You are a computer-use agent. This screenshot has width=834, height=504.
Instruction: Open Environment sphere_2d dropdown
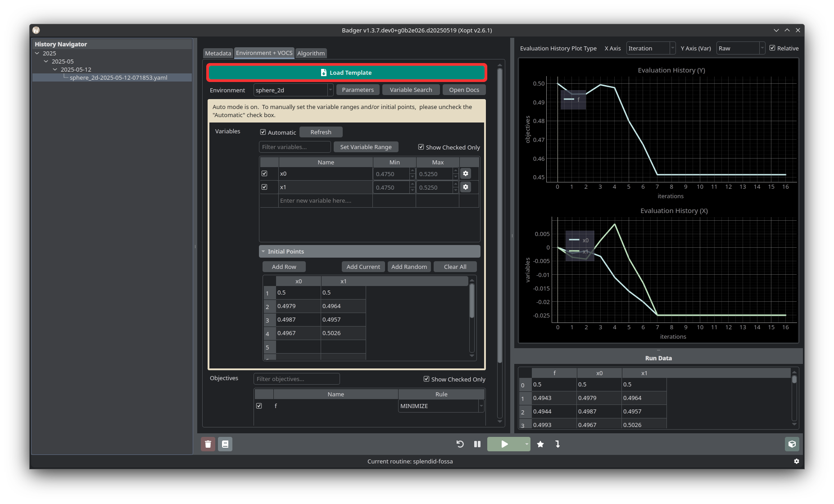[293, 90]
